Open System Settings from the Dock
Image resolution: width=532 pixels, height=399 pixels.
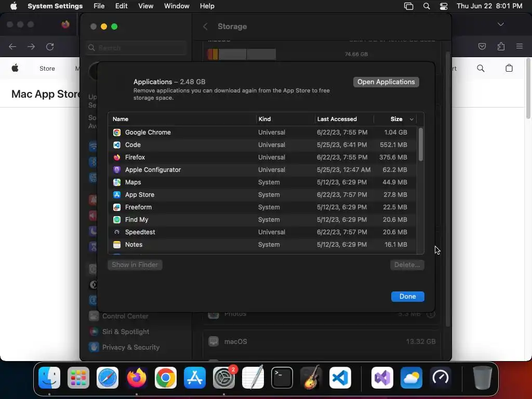(x=224, y=378)
